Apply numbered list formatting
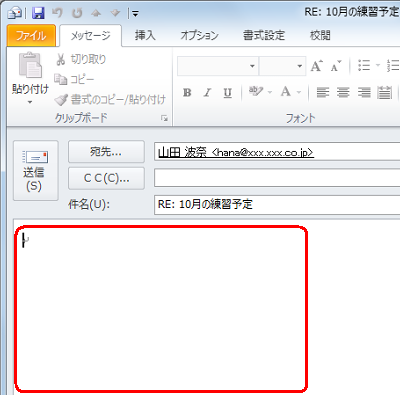The width and height of the screenshot is (400, 395). 393,66
